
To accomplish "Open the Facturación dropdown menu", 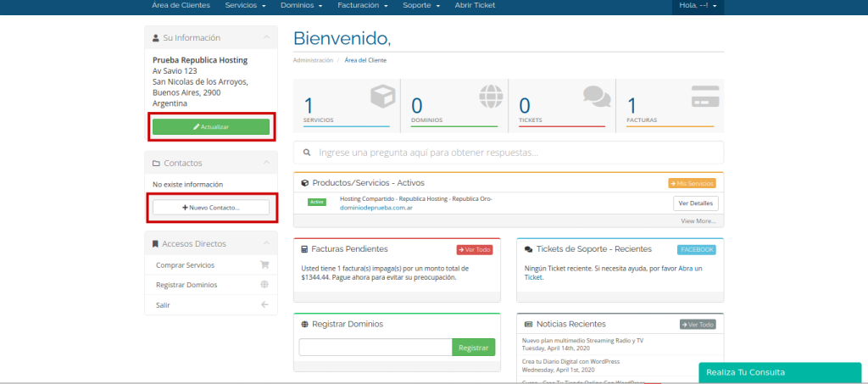I will tap(363, 6).
